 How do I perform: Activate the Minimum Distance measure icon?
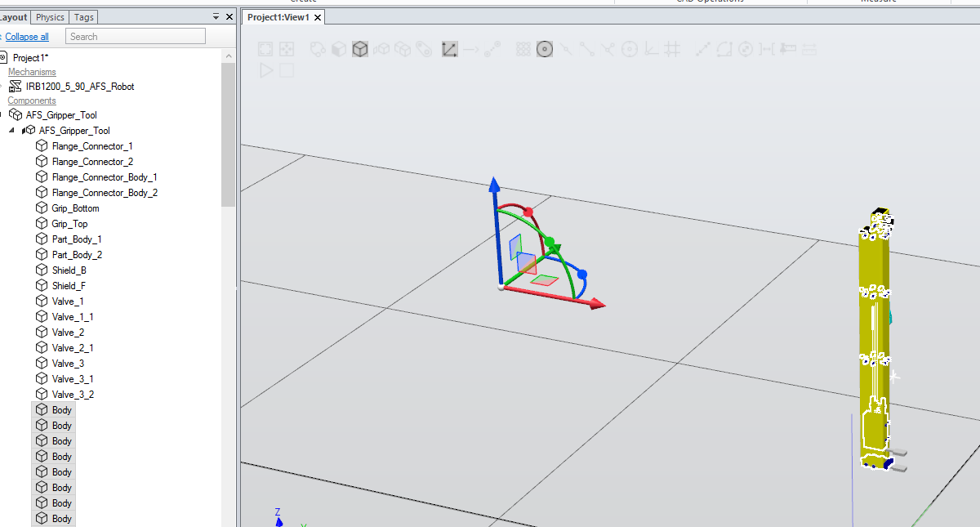pos(767,50)
